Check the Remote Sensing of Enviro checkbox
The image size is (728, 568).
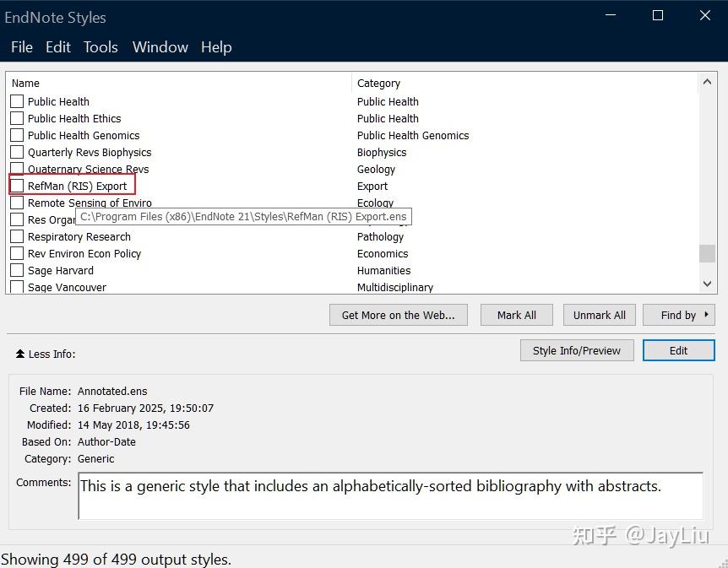click(17, 203)
